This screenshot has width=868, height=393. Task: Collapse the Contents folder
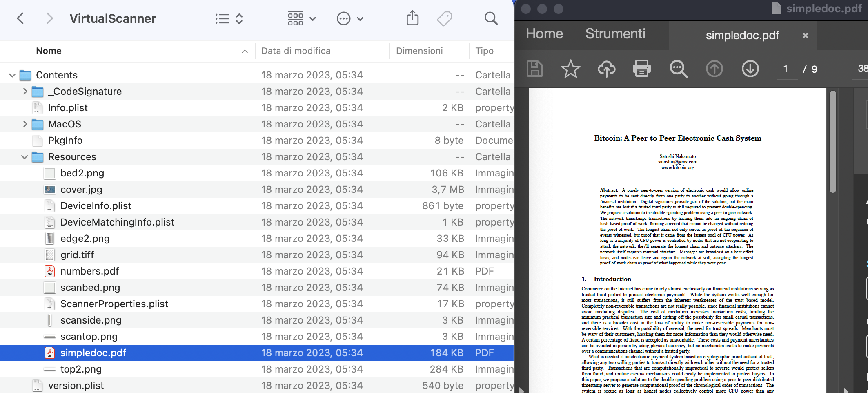(x=12, y=75)
